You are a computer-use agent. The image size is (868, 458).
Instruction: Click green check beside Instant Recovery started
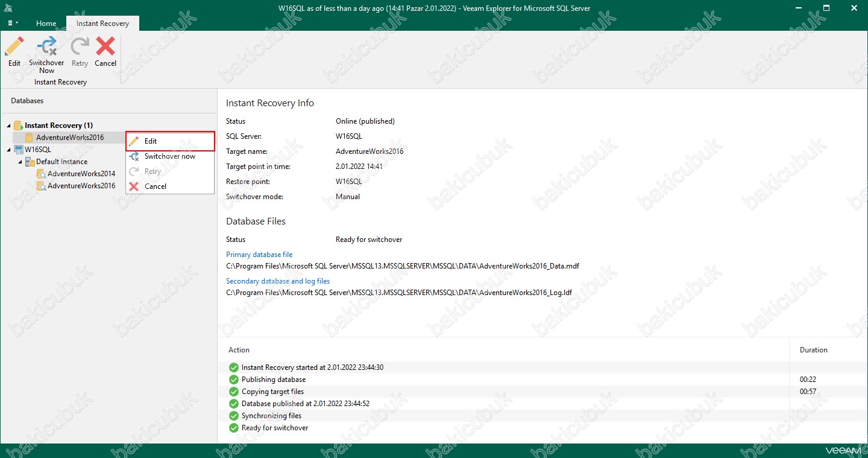pos(234,367)
